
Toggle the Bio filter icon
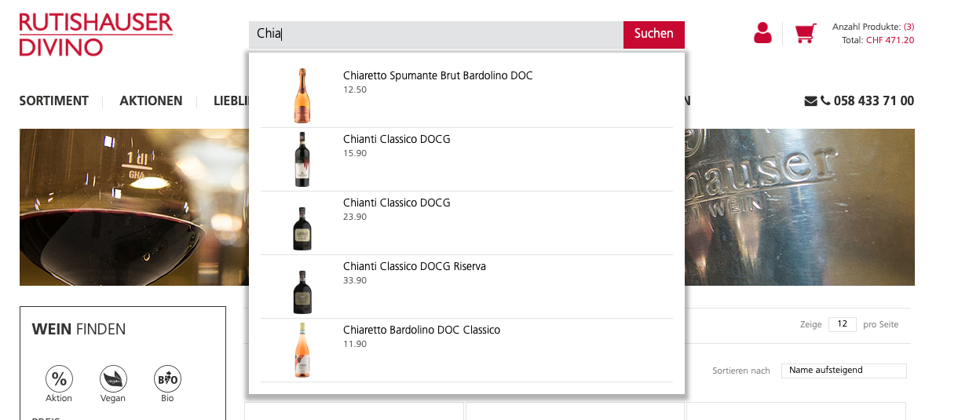(x=167, y=380)
